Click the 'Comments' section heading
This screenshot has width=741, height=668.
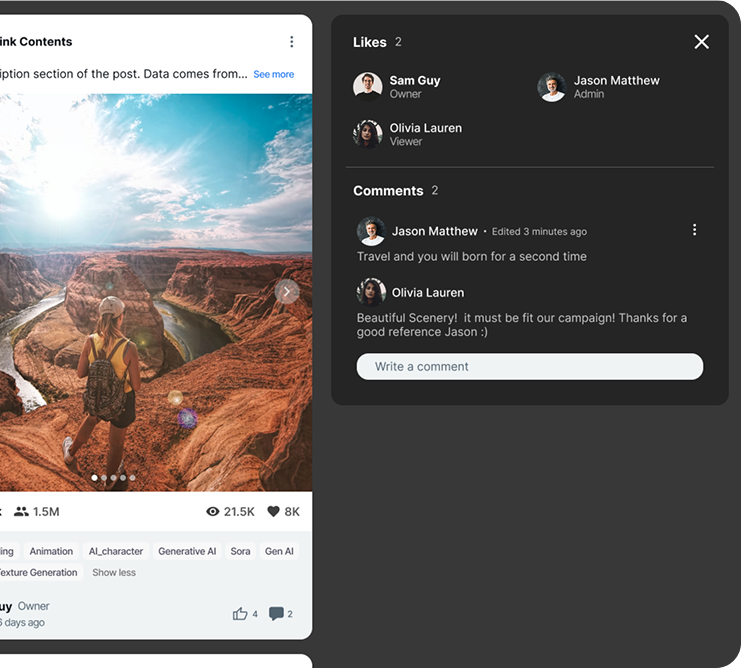pos(388,190)
